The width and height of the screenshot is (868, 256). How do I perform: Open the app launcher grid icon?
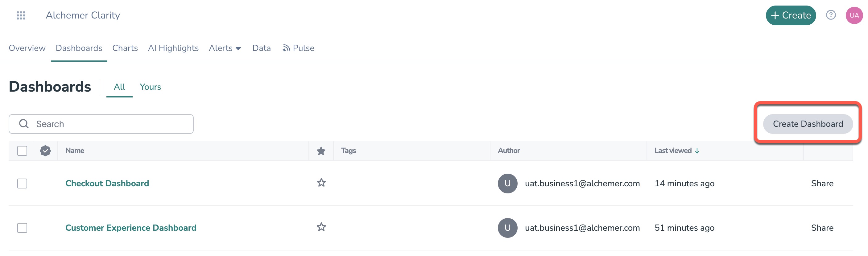(x=21, y=15)
